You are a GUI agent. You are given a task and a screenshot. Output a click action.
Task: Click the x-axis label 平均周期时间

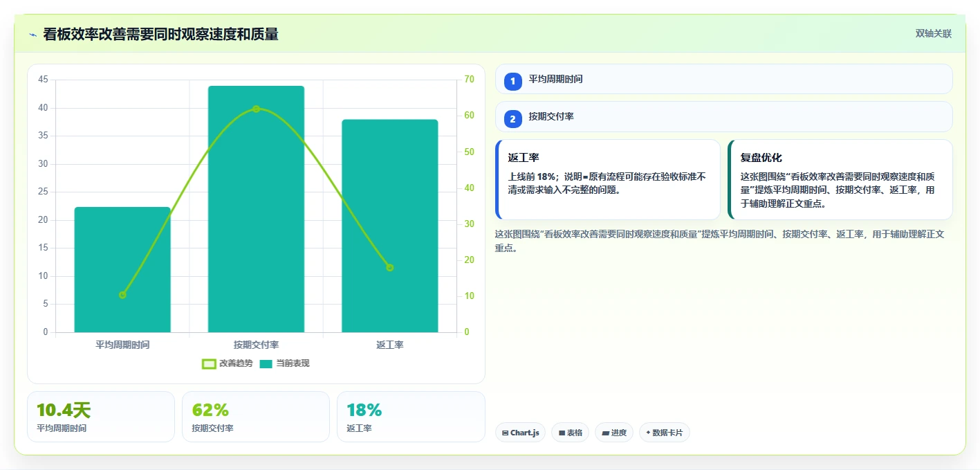[122, 344]
